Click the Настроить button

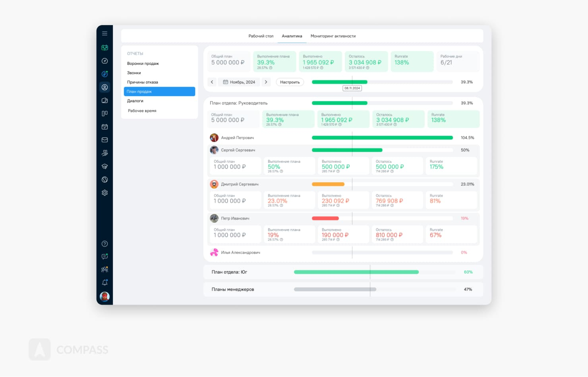coord(290,82)
